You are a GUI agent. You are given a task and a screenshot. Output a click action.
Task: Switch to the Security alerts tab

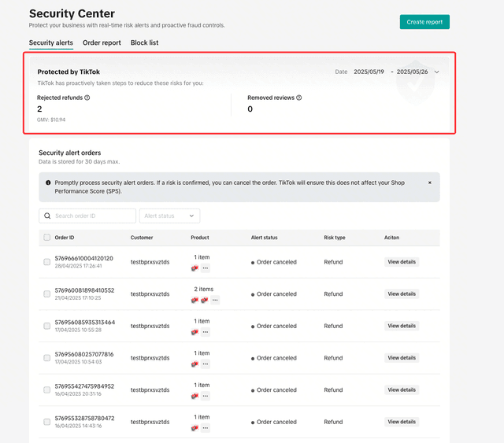point(51,42)
